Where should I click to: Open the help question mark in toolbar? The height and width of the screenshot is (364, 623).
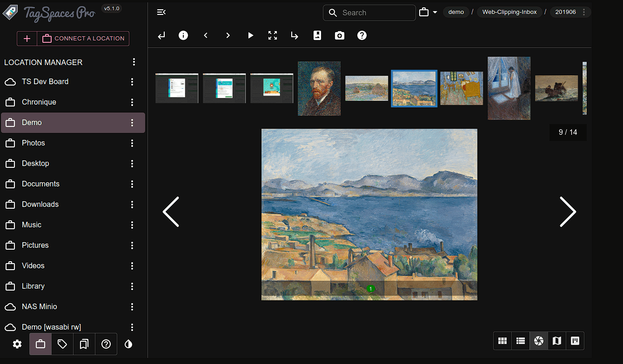click(362, 35)
